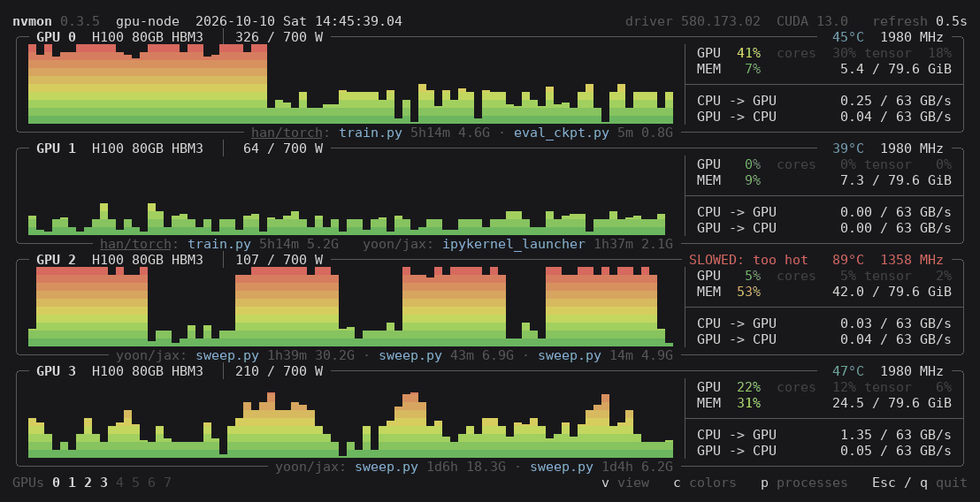Toggle GPU 3 in the GPUs selector
The width and height of the screenshot is (980, 502).
pos(103,482)
